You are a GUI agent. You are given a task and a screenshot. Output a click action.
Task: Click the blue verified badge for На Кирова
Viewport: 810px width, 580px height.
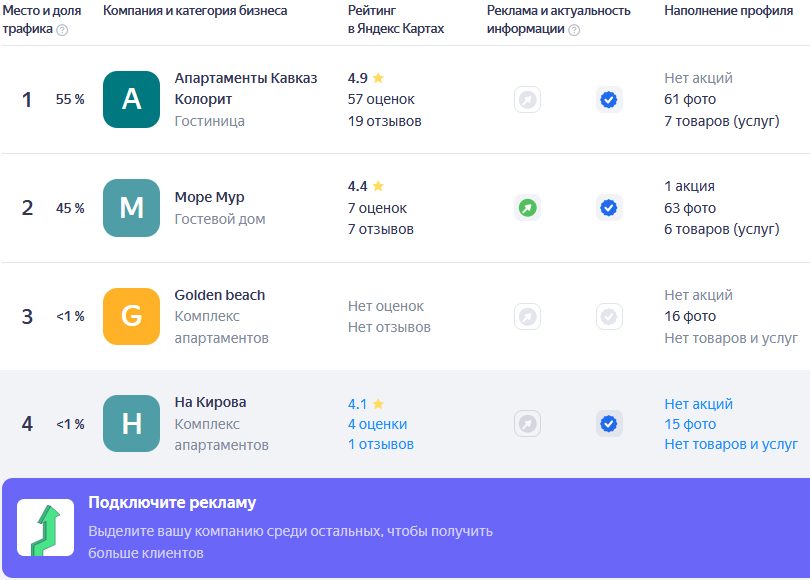coord(609,424)
